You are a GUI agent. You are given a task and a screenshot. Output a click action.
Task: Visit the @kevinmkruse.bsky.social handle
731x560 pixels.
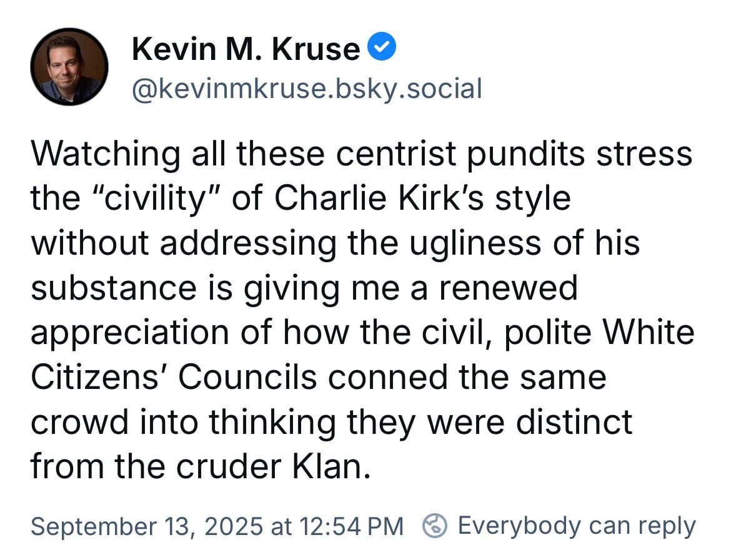pyautogui.click(x=307, y=89)
